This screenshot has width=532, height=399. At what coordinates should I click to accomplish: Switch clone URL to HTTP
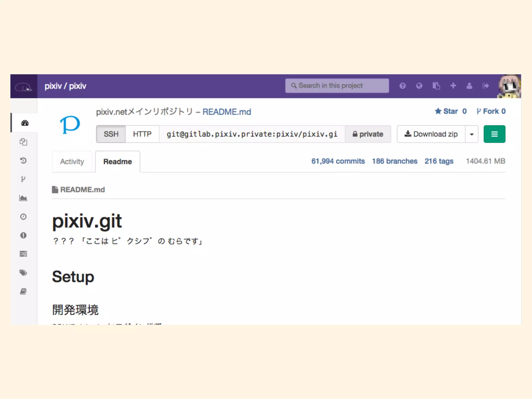click(x=142, y=134)
